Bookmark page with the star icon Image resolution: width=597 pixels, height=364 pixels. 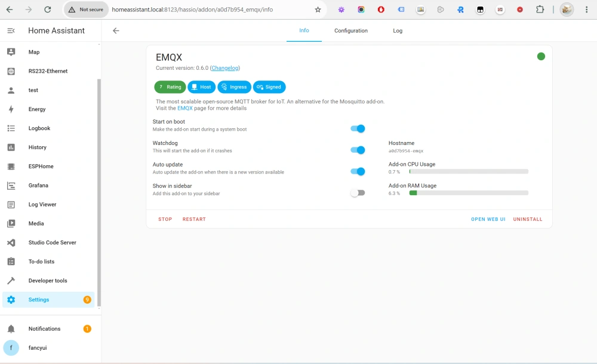[318, 10]
